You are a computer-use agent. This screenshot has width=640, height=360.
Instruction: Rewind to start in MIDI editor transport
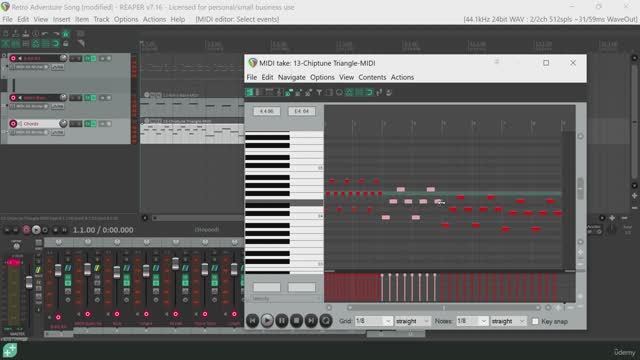tap(252, 321)
